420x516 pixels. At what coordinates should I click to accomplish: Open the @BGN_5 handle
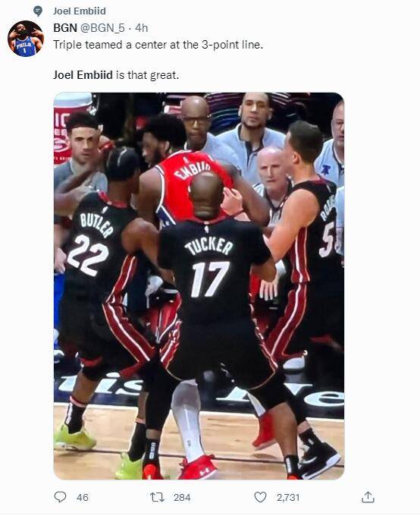coord(102,28)
